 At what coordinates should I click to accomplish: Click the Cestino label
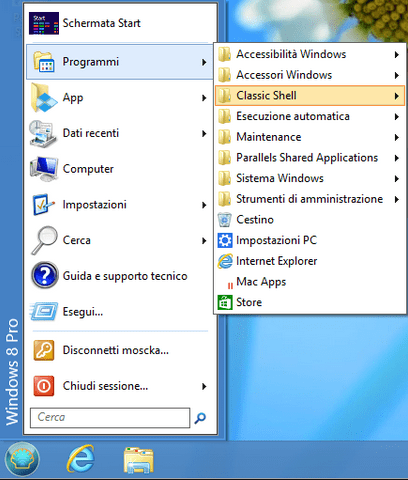click(x=255, y=220)
